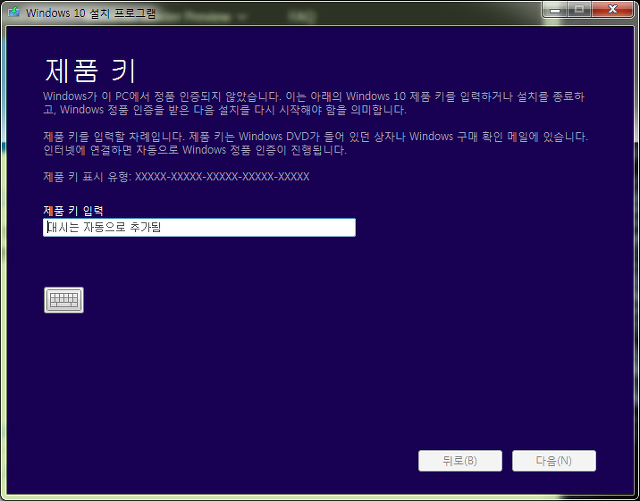Minimize the Windows 10 setup window

coord(555,9)
